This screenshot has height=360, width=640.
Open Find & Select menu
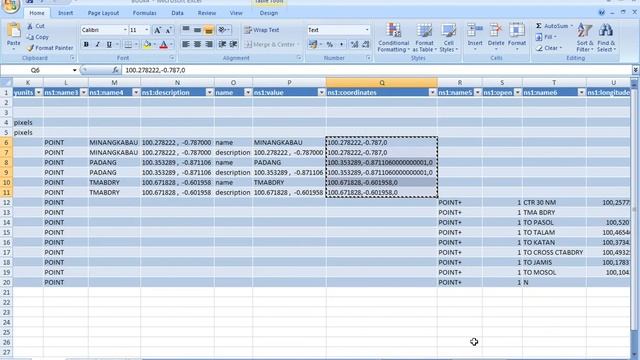pos(606,38)
